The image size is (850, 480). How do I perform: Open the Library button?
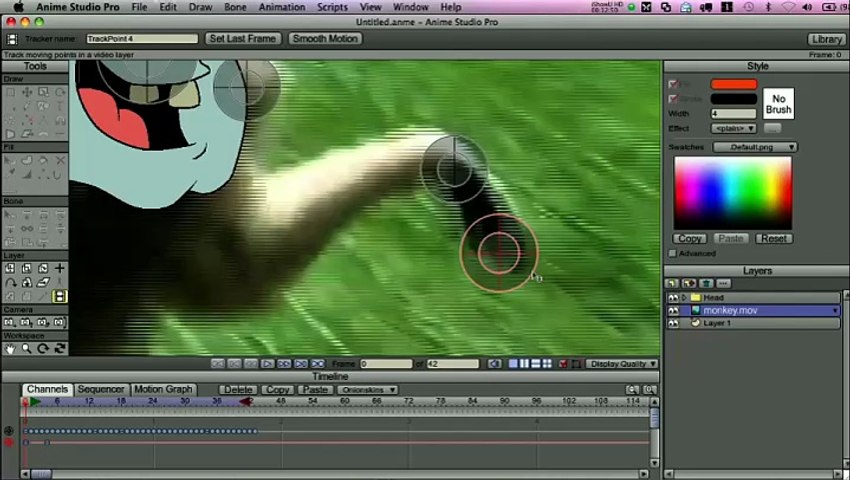826,39
